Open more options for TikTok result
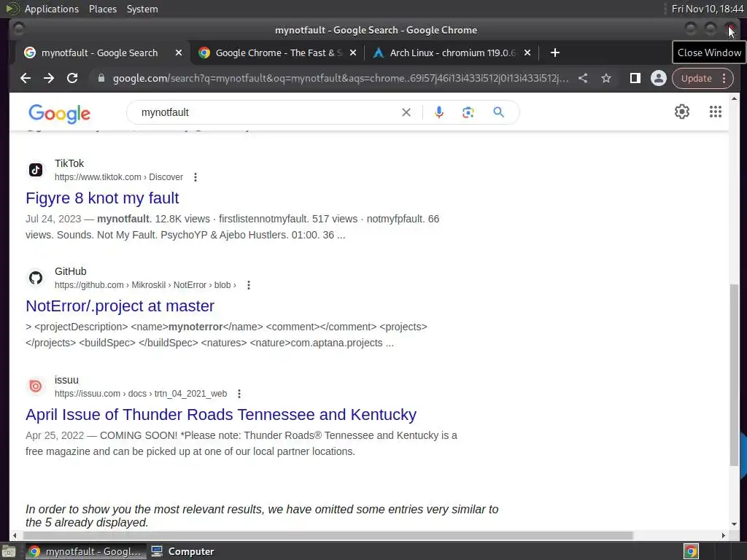 click(x=196, y=177)
